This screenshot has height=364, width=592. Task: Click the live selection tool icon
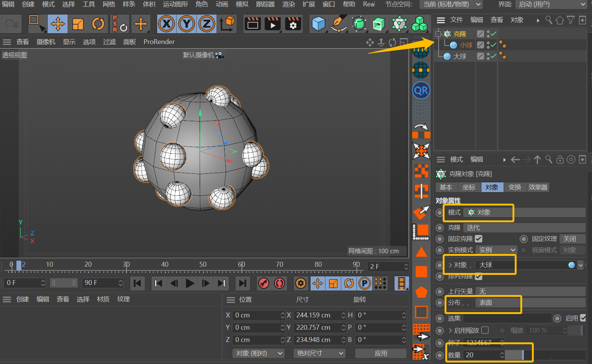[37, 24]
